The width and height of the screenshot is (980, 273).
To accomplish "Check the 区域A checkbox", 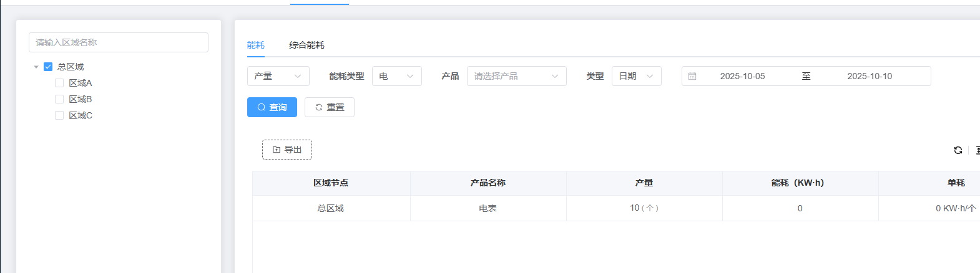I will pos(59,83).
